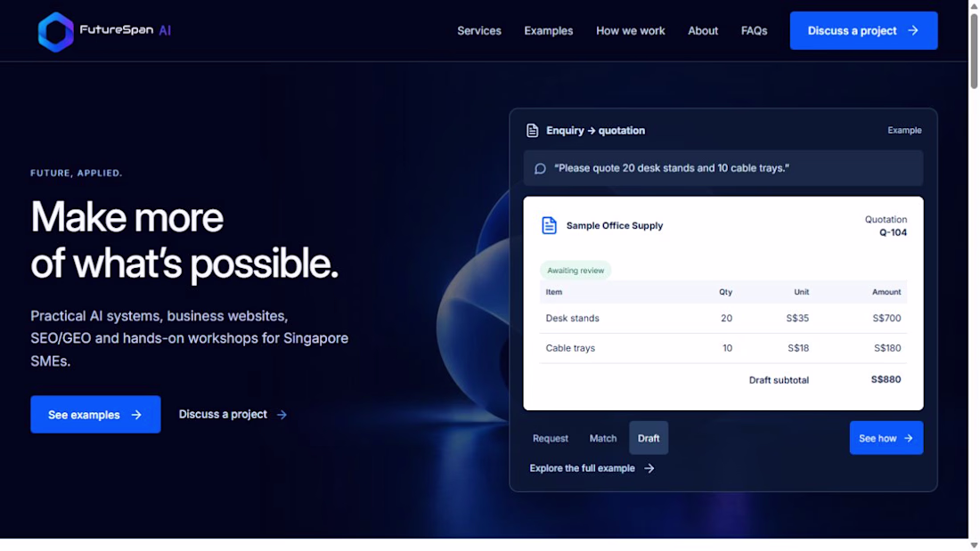This screenshot has width=980, height=551.
Task: Click the page's vertical scrollbar thumb
Action: [x=974, y=50]
